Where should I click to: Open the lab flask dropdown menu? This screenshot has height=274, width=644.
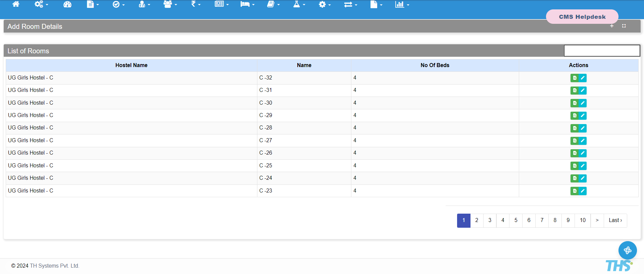pyautogui.click(x=299, y=4)
